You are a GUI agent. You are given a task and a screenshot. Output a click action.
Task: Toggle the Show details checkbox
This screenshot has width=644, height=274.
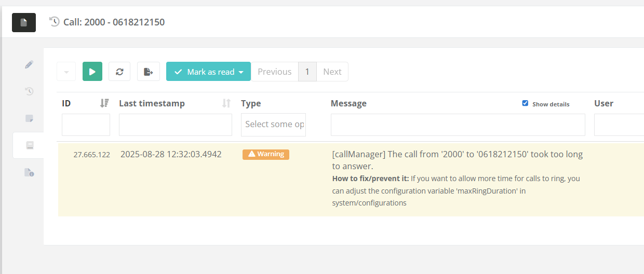pos(525,103)
